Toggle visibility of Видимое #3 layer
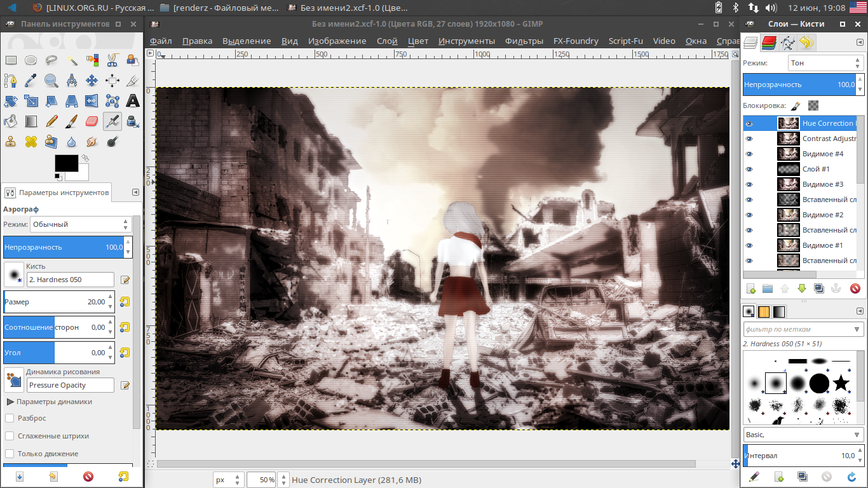 click(x=749, y=184)
